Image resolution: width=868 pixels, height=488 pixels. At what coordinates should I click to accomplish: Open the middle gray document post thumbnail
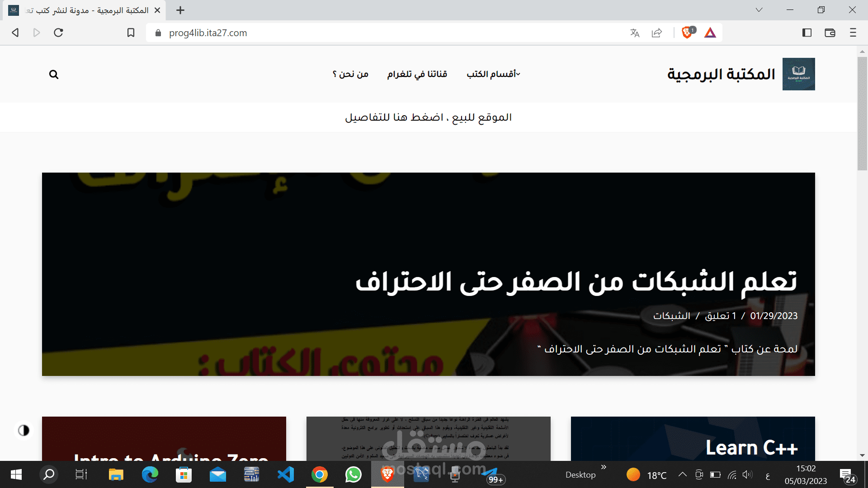[x=429, y=439]
